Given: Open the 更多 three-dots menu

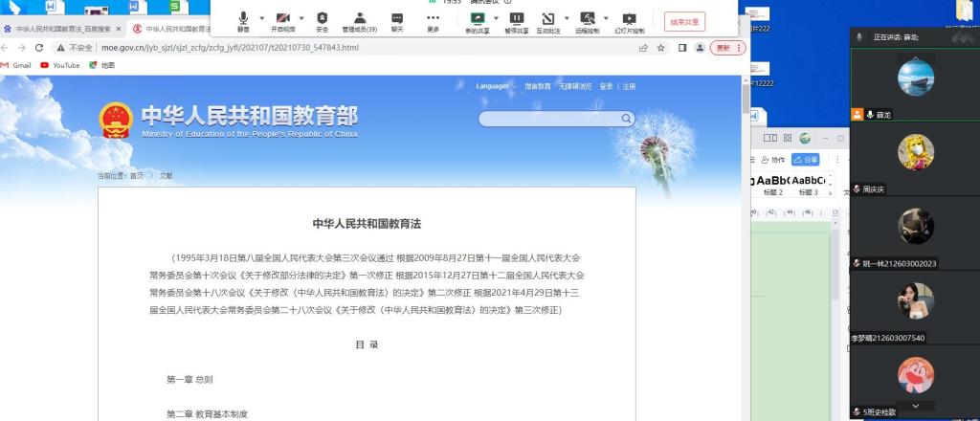Looking at the screenshot, I should 434,22.
